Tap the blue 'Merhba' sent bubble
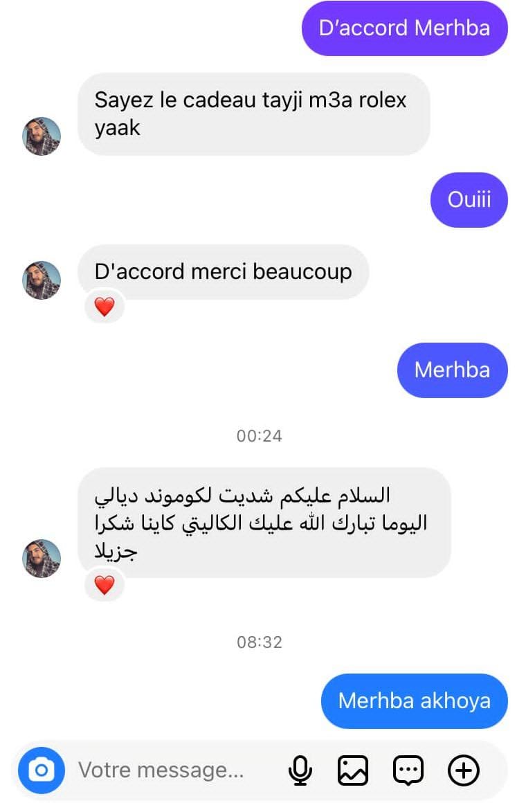The height and width of the screenshot is (812, 517). point(453,370)
